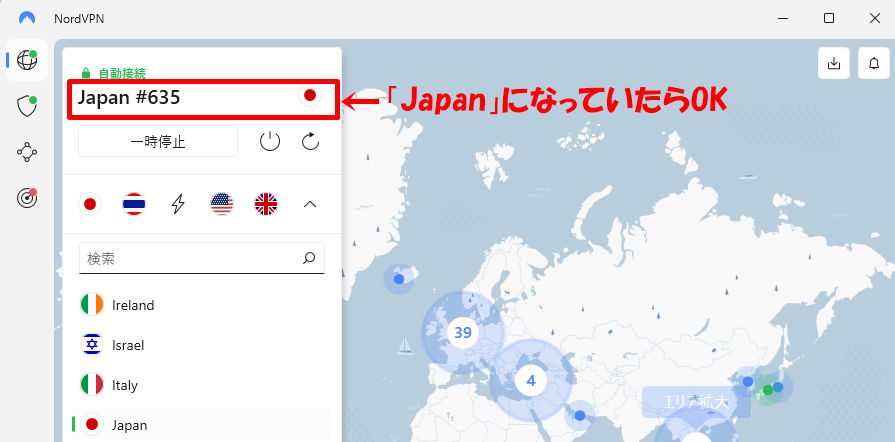Collapse quick connect row with chevron
Screen dimensions: 895x442
click(310, 204)
